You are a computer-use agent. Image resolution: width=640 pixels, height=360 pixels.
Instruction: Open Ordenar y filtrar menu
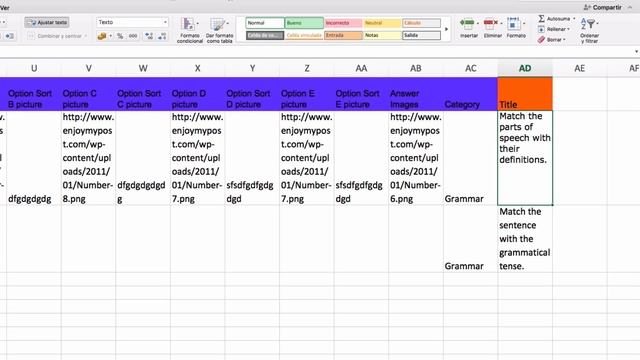(589, 30)
